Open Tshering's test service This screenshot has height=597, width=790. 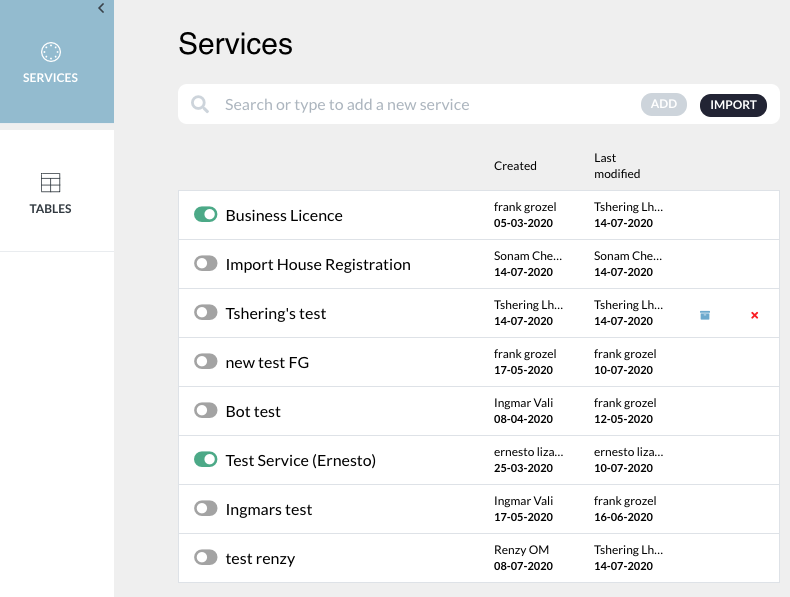[x=276, y=313]
